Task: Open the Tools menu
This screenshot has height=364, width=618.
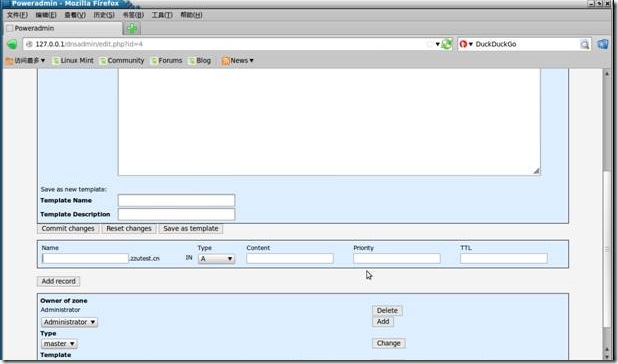Action: click(x=162, y=15)
